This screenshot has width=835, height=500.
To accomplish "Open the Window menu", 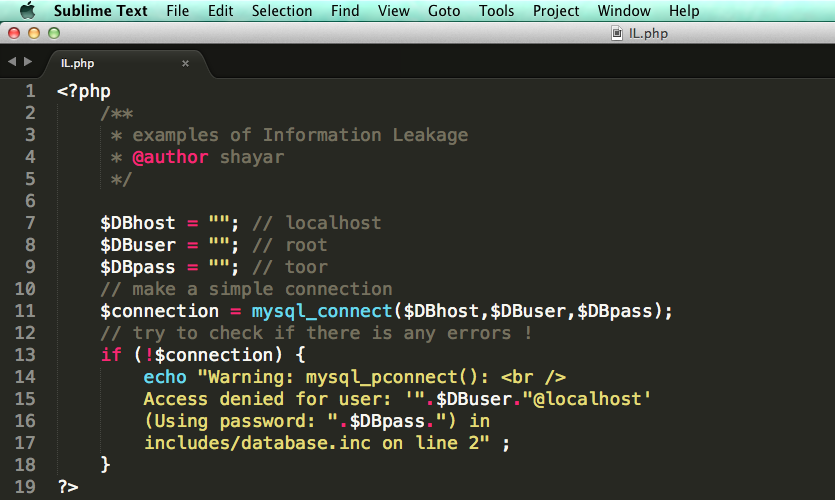I will 624,11.
